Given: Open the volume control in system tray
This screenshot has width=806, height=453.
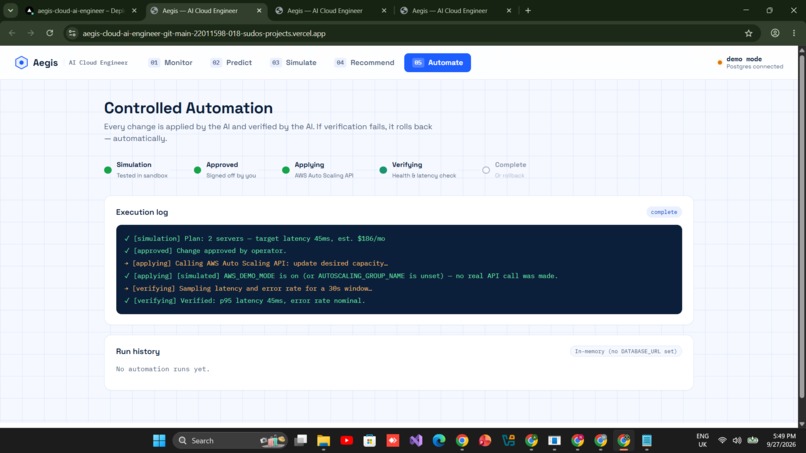Looking at the screenshot, I should tap(737, 441).
